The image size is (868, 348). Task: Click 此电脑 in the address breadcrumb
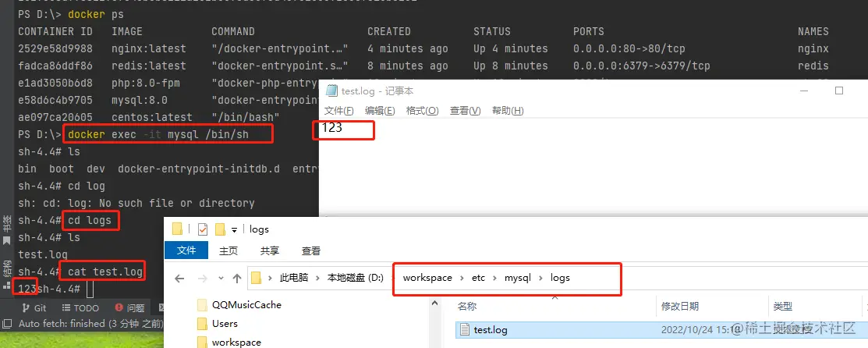pyautogui.click(x=294, y=278)
